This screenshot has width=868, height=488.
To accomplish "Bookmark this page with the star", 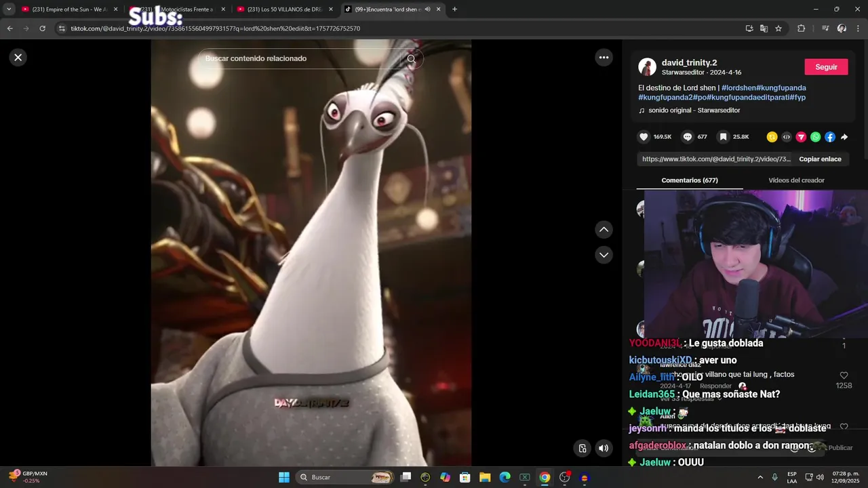I will click(x=778, y=28).
